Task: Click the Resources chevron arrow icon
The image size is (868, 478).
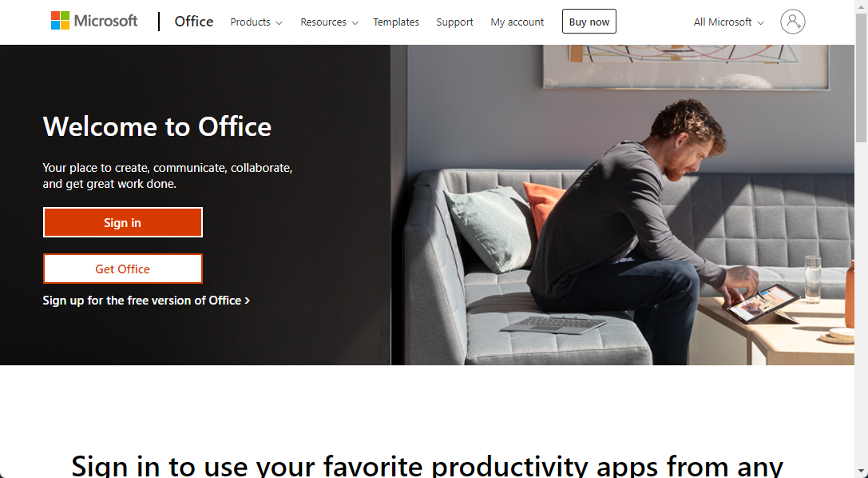Action: click(355, 22)
